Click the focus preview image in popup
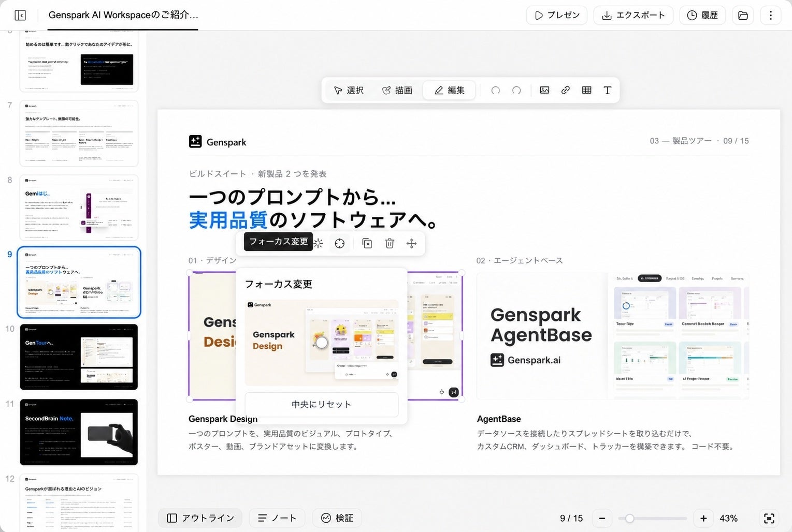The height and width of the screenshot is (532, 792). [322, 342]
